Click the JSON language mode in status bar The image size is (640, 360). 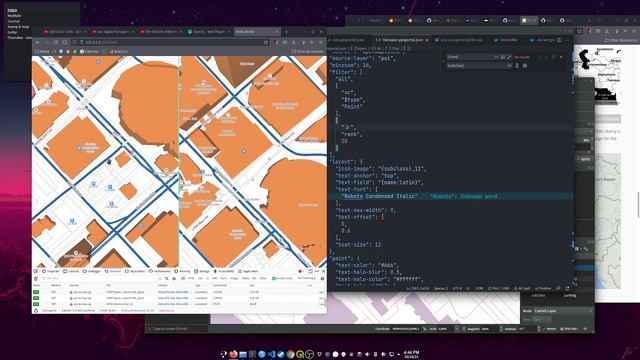(x=479, y=288)
